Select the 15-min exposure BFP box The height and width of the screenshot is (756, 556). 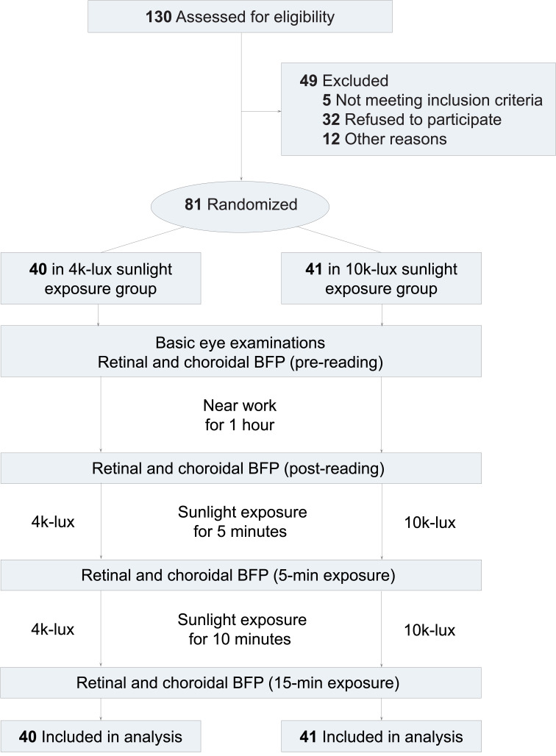pyautogui.click(x=241, y=682)
